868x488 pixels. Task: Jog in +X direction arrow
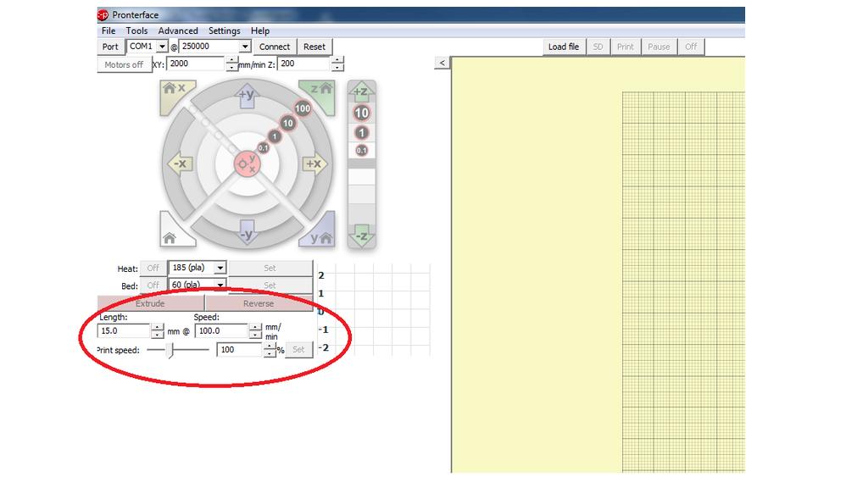coord(315,164)
